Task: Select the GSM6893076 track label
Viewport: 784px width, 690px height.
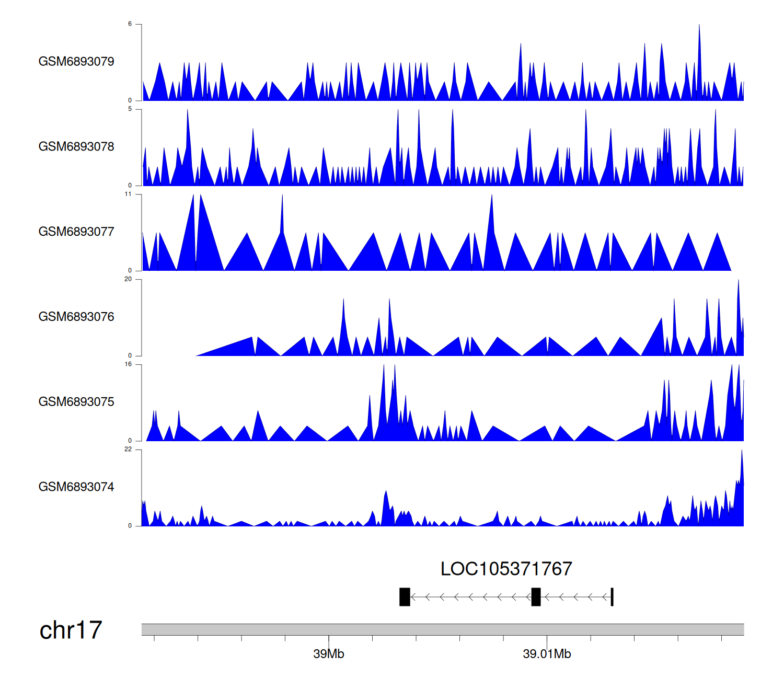Action: point(76,317)
